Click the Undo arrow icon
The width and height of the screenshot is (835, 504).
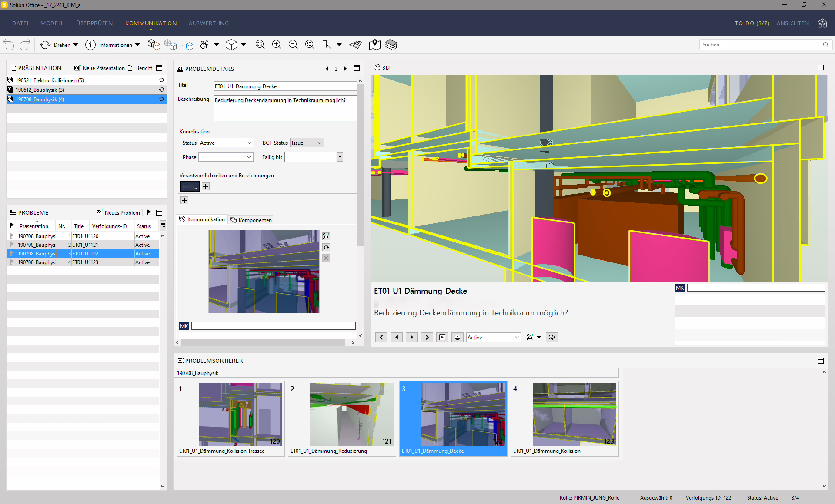click(x=9, y=45)
